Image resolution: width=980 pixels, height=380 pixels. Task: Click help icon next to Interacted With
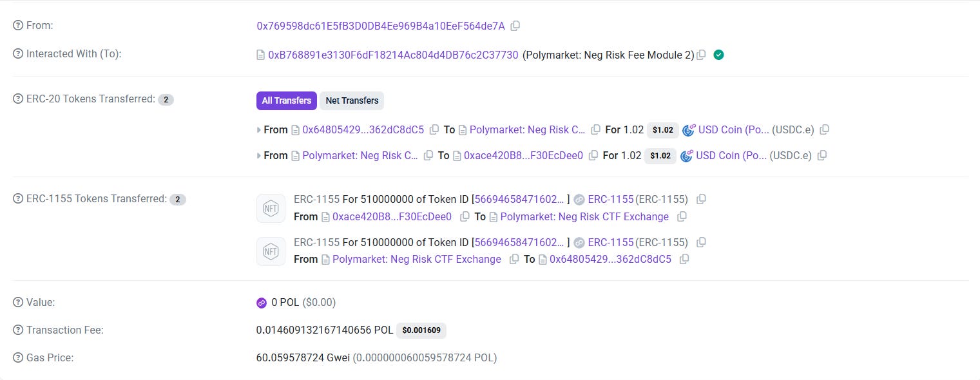18,54
